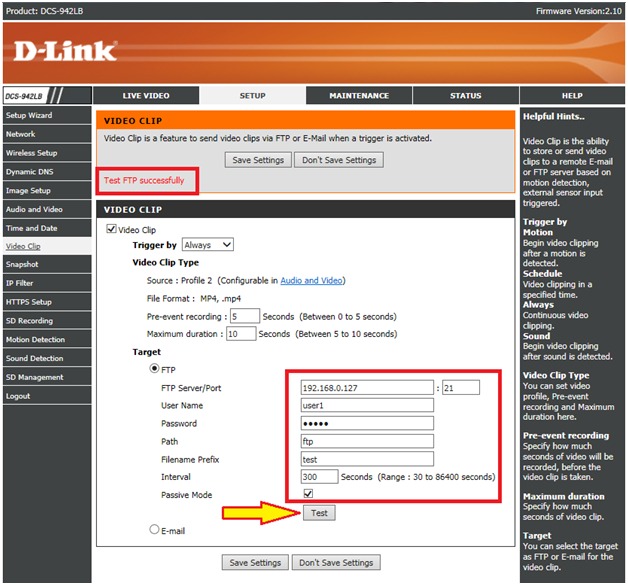Click the bottom Don't Save Settings button
Viewport: 628px width, 585px height.
pos(338,562)
